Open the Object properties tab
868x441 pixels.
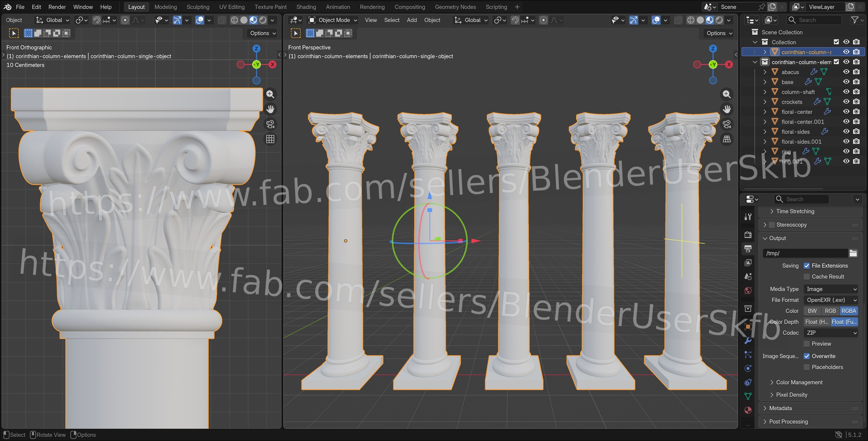click(x=748, y=327)
